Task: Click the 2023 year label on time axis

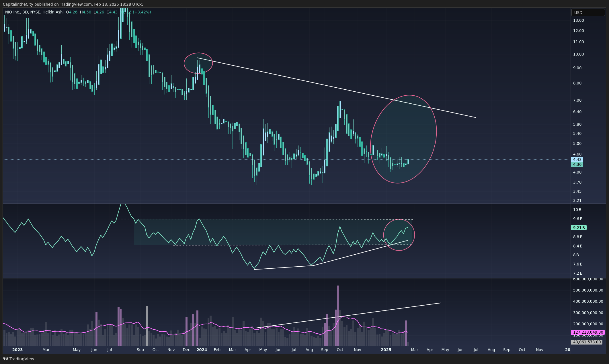Action: [x=17, y=350]
